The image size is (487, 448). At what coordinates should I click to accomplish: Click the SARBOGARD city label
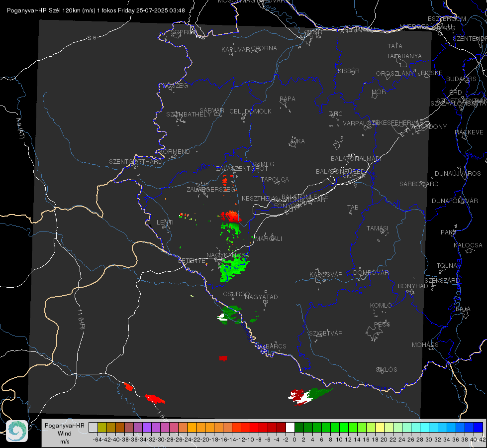pyautogui.click(x=419, y=184)
